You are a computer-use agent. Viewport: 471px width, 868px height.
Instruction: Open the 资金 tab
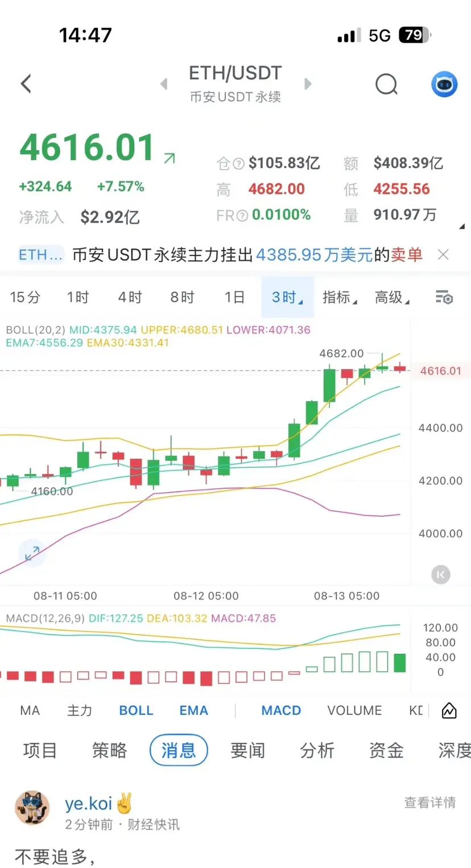pos(386,751)
